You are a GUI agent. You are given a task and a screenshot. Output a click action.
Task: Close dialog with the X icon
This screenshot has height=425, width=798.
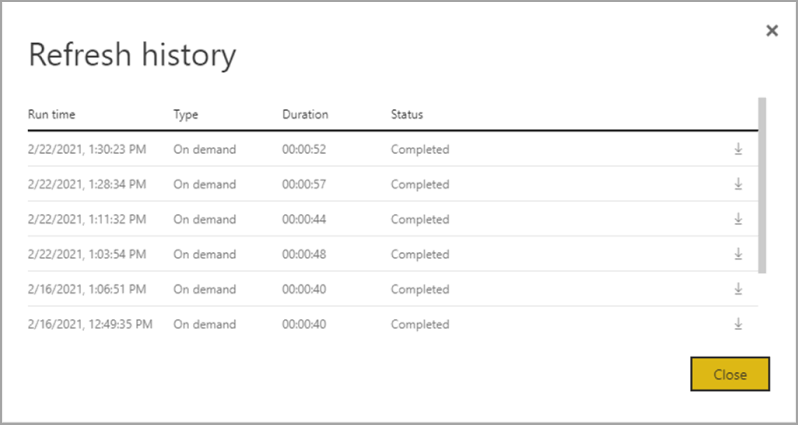[x=772, y=31]
